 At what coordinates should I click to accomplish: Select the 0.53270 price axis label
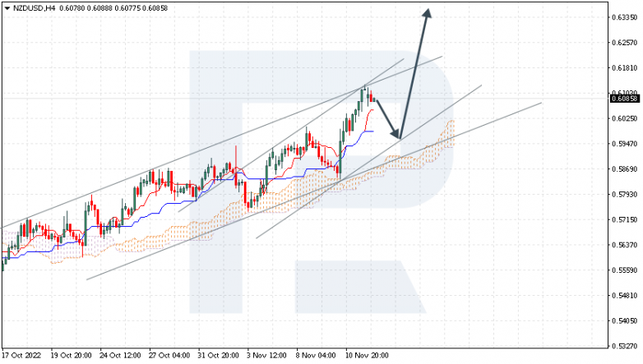pos(625,346)
